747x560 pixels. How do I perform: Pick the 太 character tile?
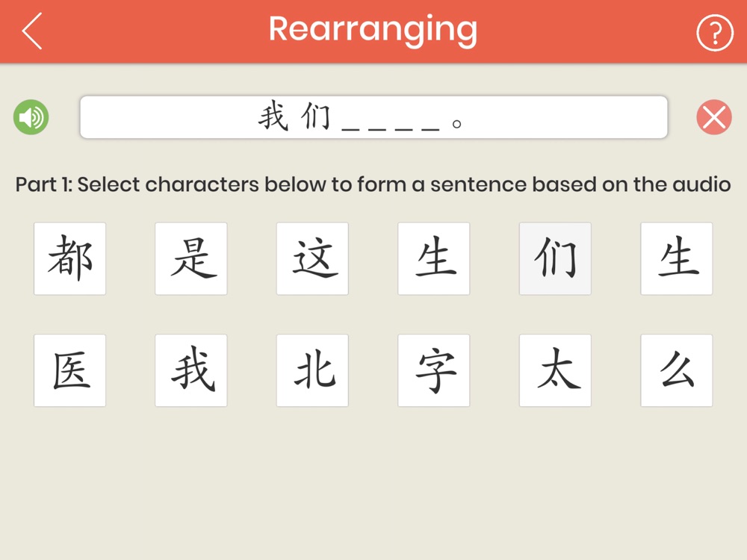point(555,370)
